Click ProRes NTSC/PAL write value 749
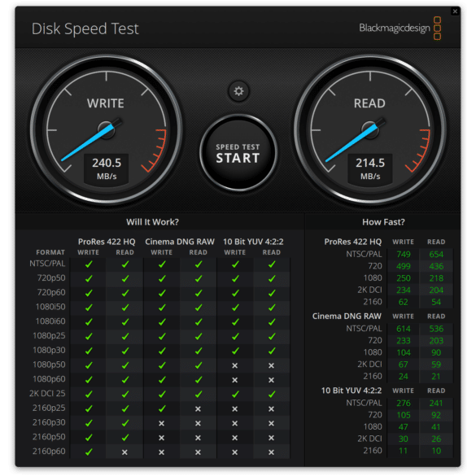Screen dimensions: 476x476 point(404,254)
